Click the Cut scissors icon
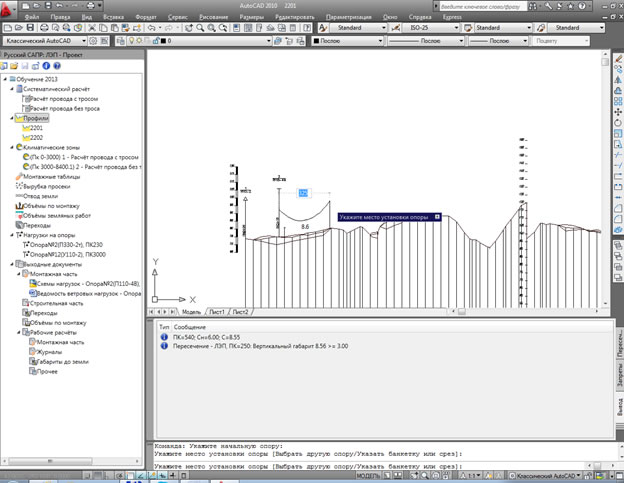Screen dimensions: 624x483 (92, 28)
